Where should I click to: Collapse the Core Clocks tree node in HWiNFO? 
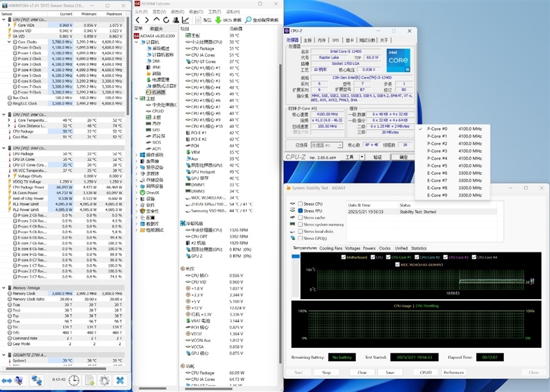click(x=10, y=42)
